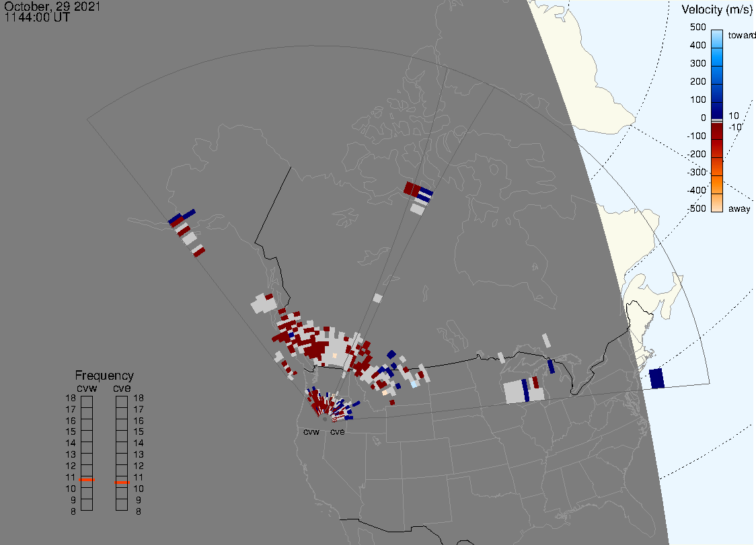Click the "away" label beside the colorbar
The width and height of the screenshot is (756, 545).
(x=739, y=209)
